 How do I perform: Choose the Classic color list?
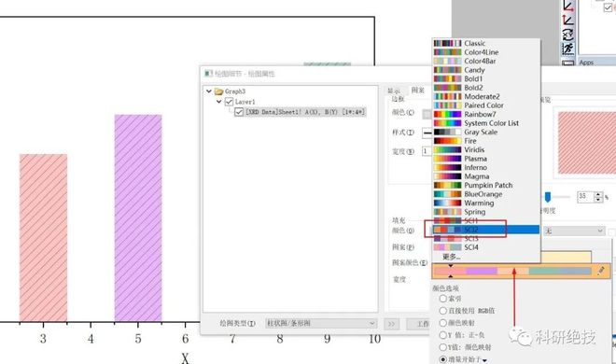[x=486, y=43]
